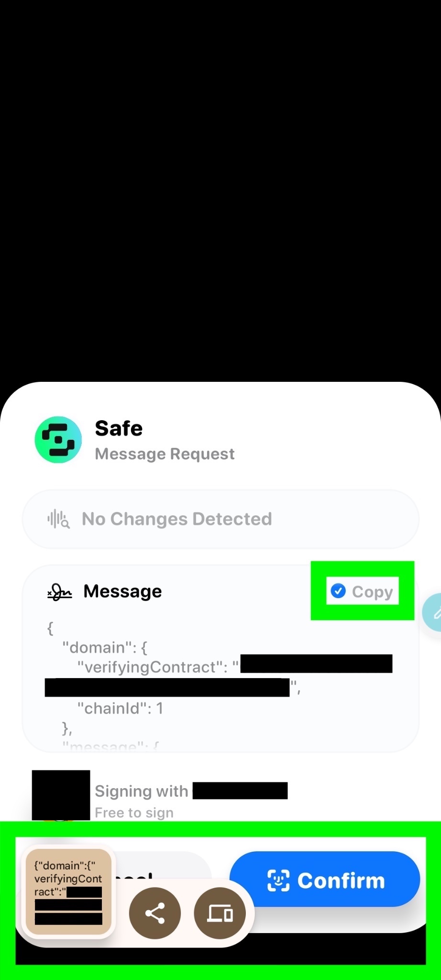The width and height of the screenshot is (441, 980).
Task: Tap the chainId line in message
Action: (120, 708)
